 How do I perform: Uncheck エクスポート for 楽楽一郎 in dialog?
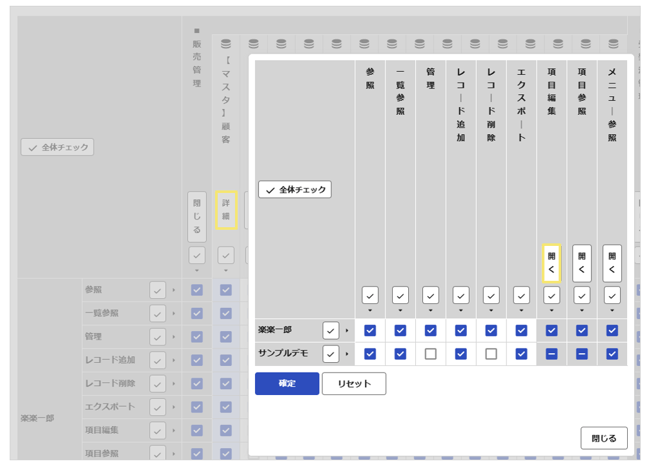pyautogui.click(x=521, y=331)
